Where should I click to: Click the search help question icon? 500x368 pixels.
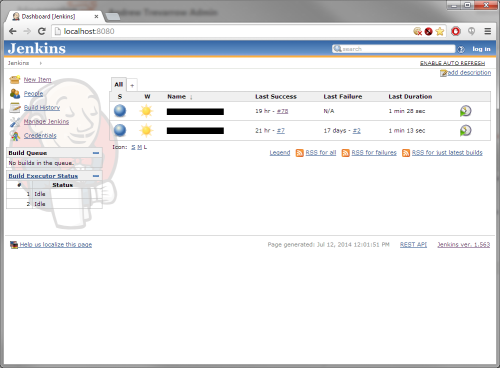pos(461,49)
